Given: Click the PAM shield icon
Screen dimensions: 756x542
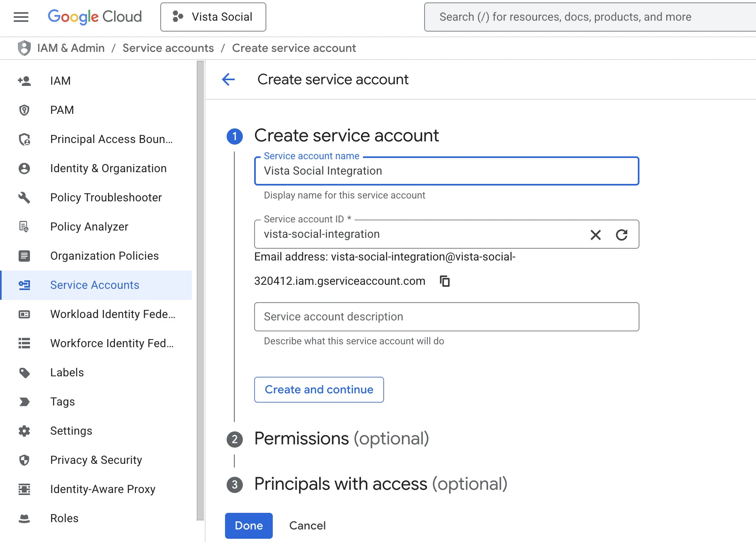Looking at the screenshot, I should (24, 110).
